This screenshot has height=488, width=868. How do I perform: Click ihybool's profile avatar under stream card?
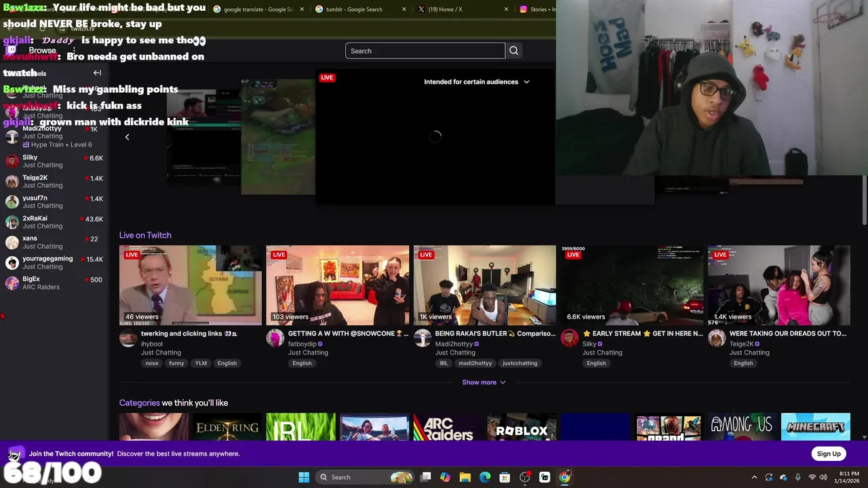coord(128,338)
